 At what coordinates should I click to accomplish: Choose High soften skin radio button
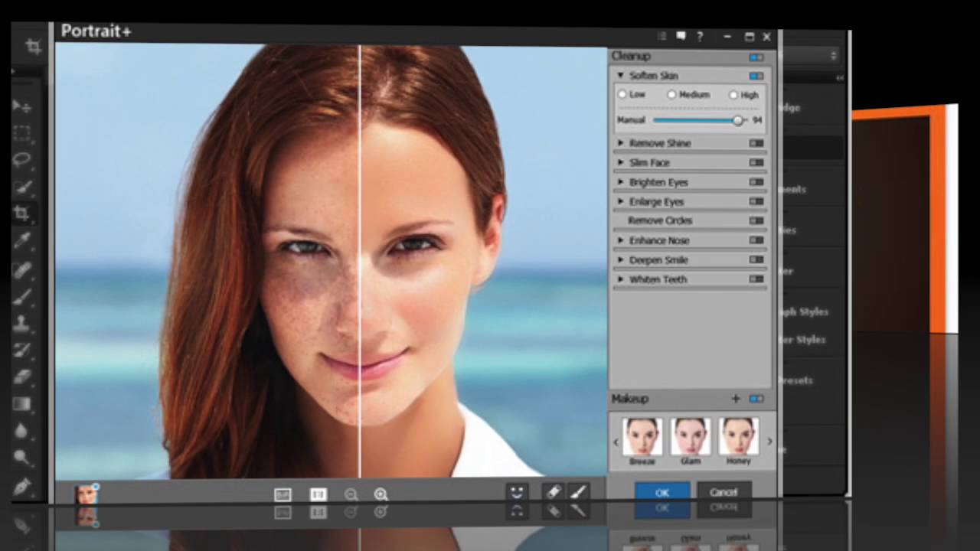pyautogui.click(x=733, y=95)
